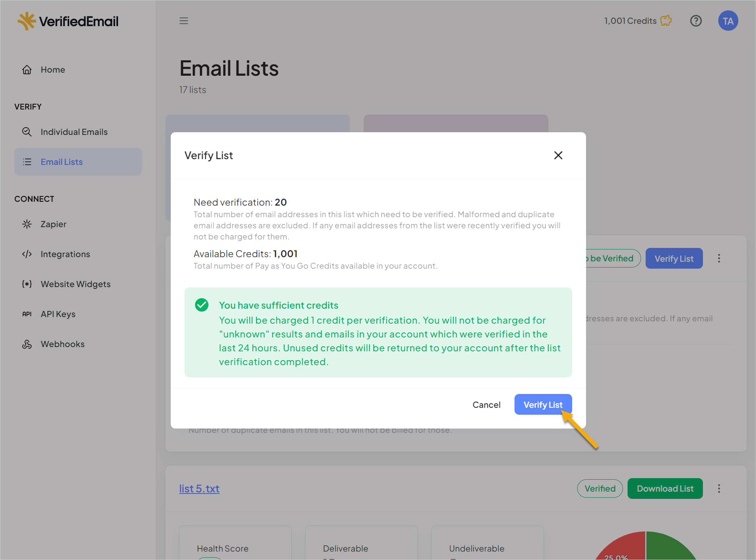
Task: Click the Website Widgets curly braces icon
Action: pos(28,284)
